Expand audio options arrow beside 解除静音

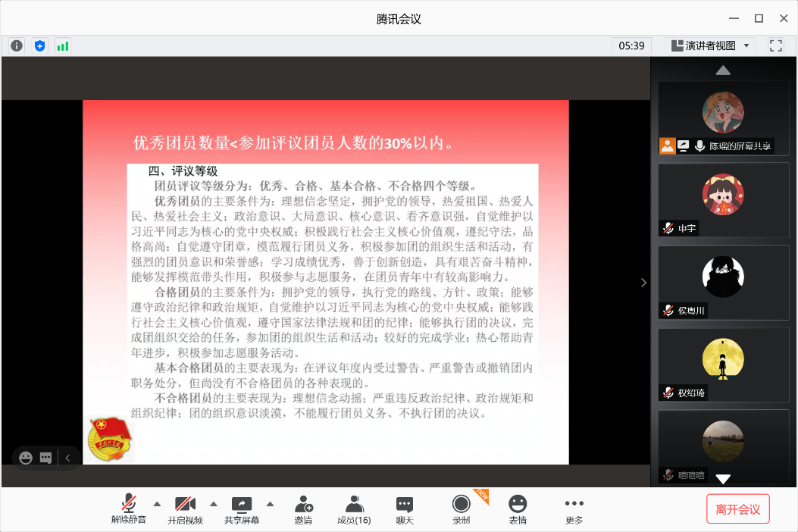point(155,502)
